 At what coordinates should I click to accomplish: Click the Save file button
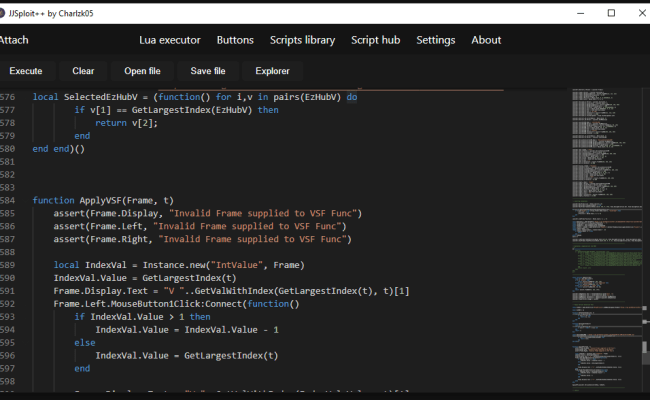[208, 71]
